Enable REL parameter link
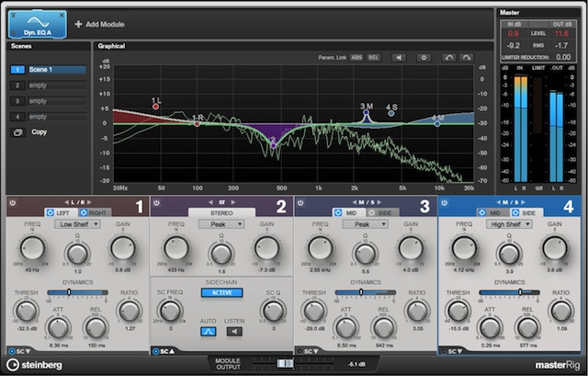 374,57
